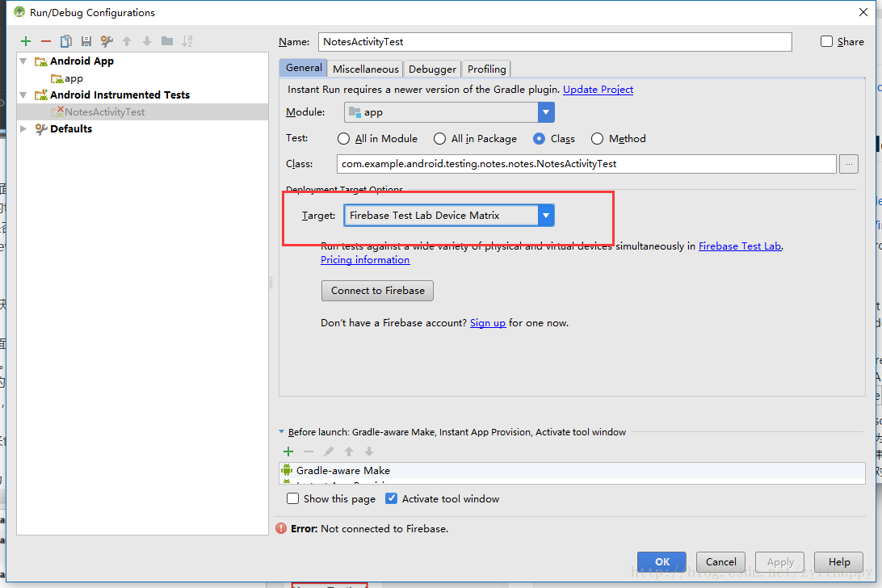The image size is (882, 588).
Task: Remove selected configuration with red minus icon
Action: [46, 41]
